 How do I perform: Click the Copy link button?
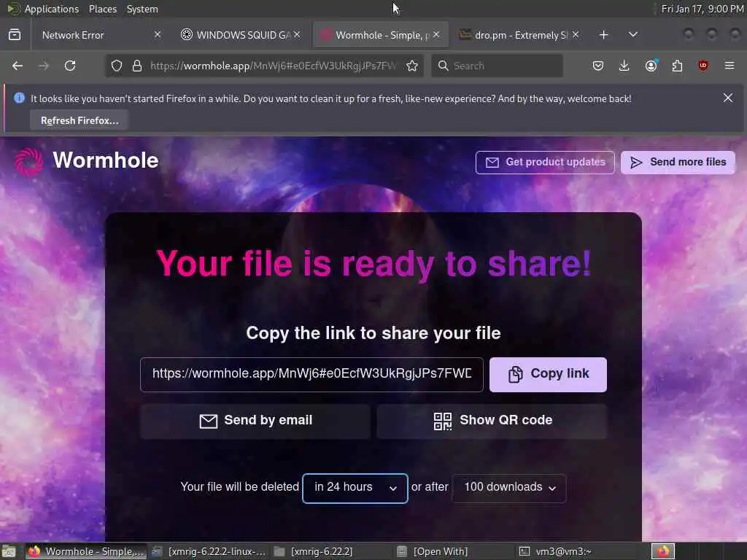pyautogui.click(x=548, y=374)
